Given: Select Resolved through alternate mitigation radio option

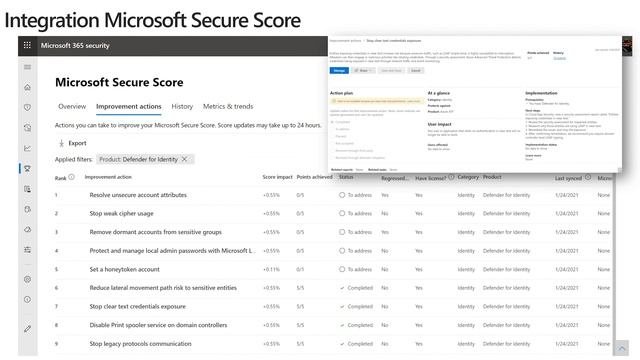Looking at the screenshot, I should pos(332,158).
